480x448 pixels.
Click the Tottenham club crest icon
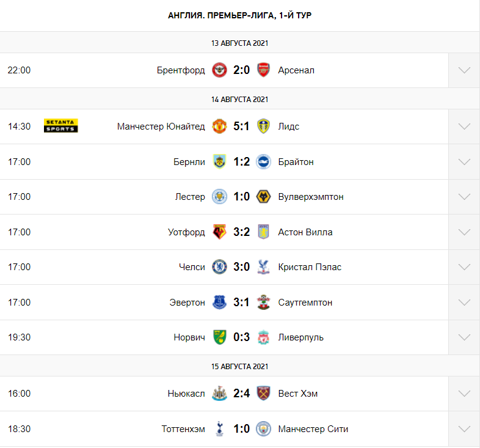pyautogui.click(x=219, y=429)
